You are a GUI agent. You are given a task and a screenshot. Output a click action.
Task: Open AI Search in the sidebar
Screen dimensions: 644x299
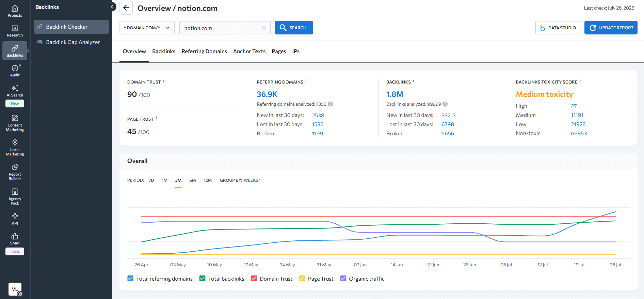[x=15, y=91]
